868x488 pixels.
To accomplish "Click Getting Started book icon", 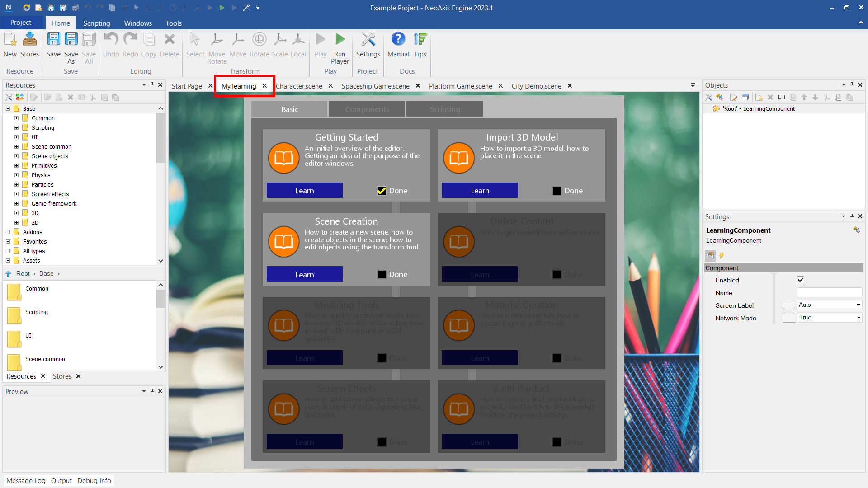I will [x=284, y=158].
